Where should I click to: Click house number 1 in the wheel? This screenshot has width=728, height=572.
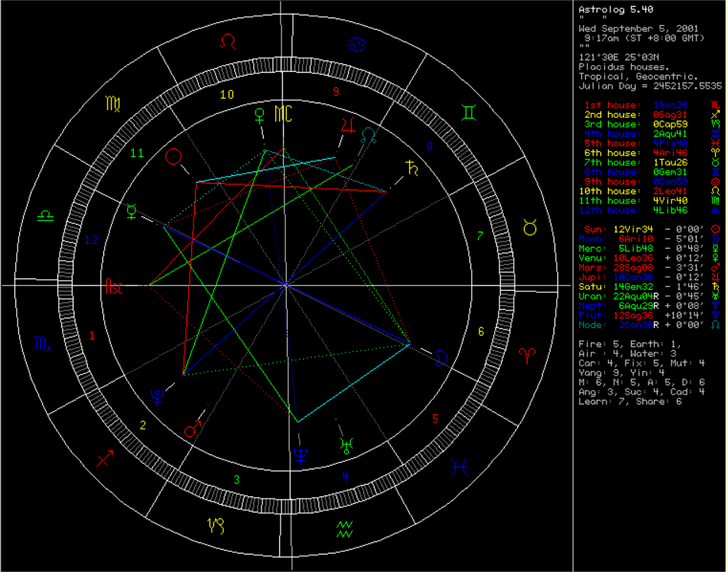(92, 335)
